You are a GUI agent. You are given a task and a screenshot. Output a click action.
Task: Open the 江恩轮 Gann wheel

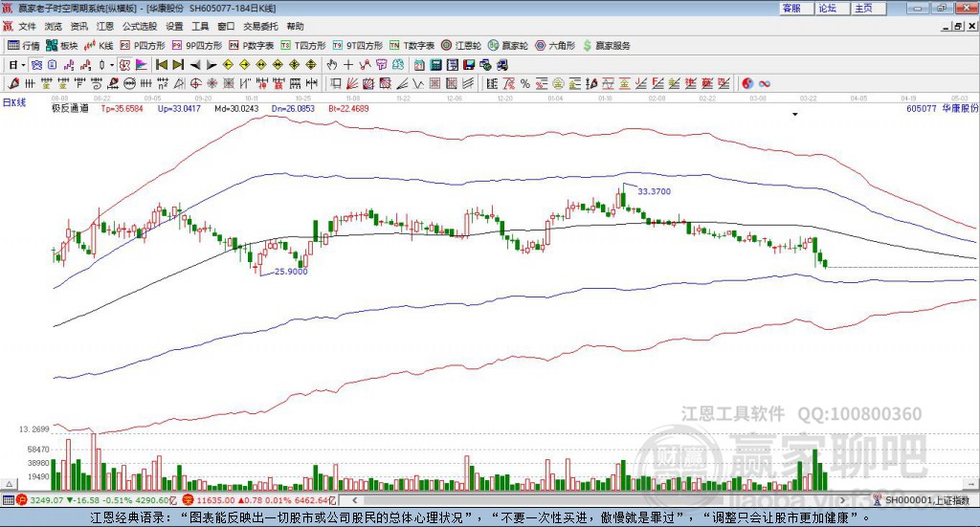(461, 46)
